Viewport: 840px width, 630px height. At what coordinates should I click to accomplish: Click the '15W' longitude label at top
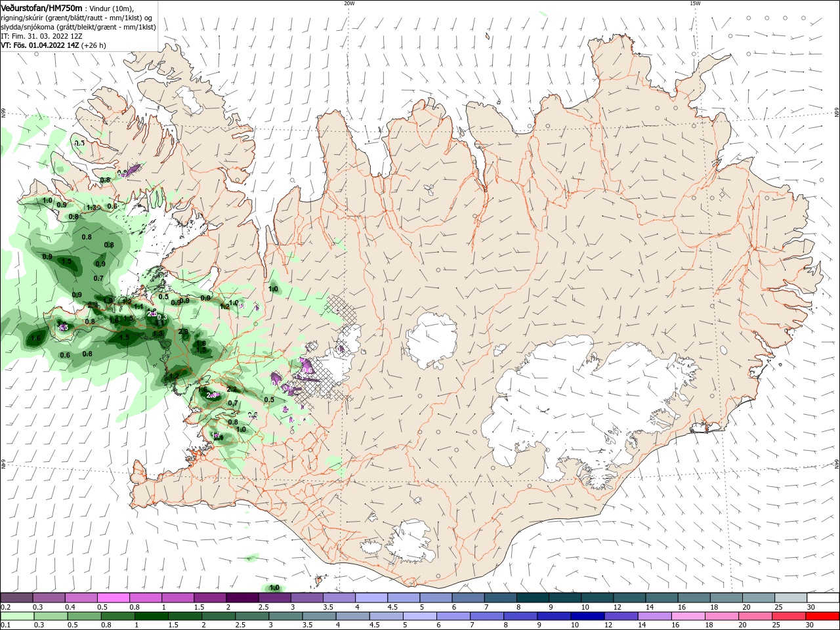pyautogui.click(x=695, y=3)
